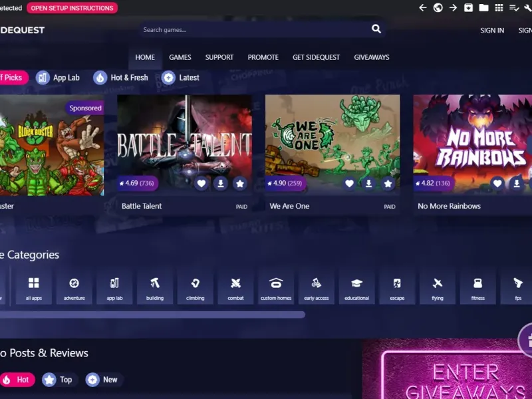Click the Enter Giveaways banner
This screenshot has width=532, height=399.
(447, 369)
